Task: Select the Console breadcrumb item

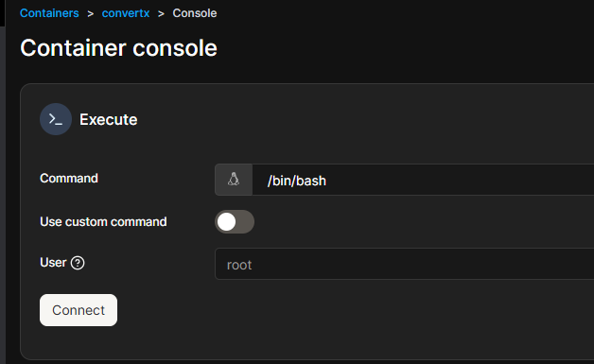Action: [195, 13]
